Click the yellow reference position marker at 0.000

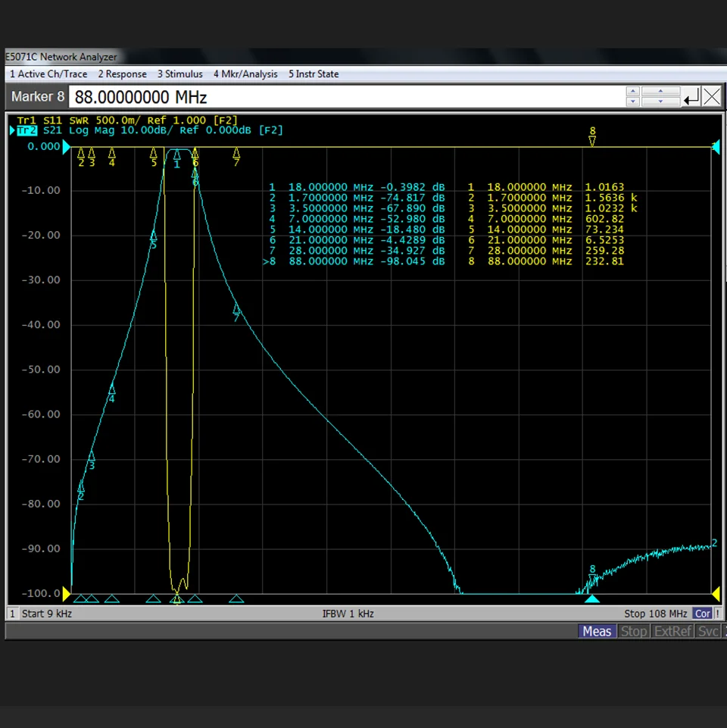(67, 147)
